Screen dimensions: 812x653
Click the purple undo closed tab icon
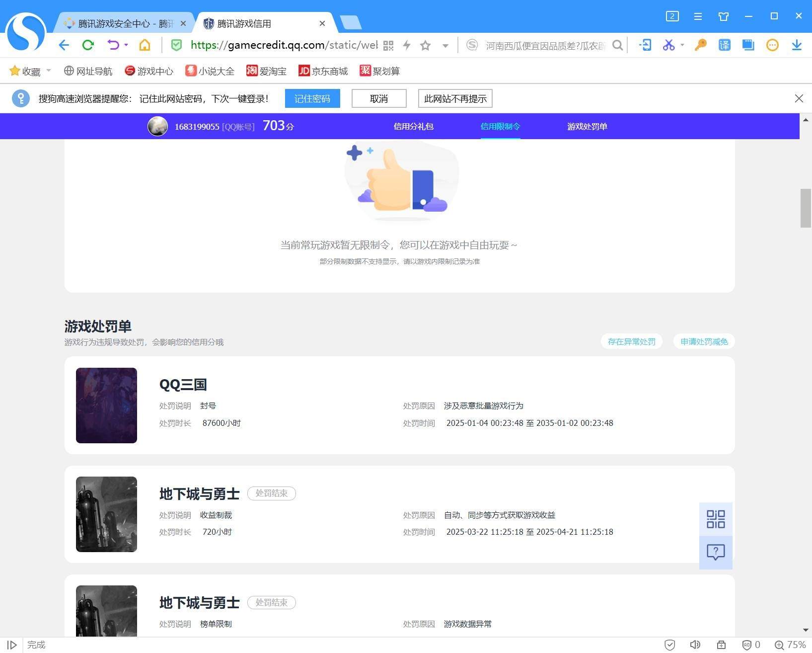pyautogui.click(x=113, y=45)
